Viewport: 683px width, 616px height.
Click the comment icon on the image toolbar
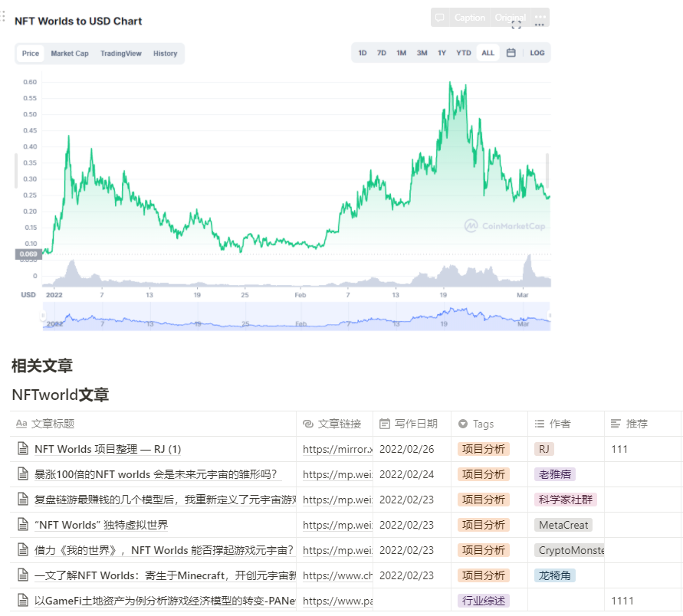click(440, 18)
